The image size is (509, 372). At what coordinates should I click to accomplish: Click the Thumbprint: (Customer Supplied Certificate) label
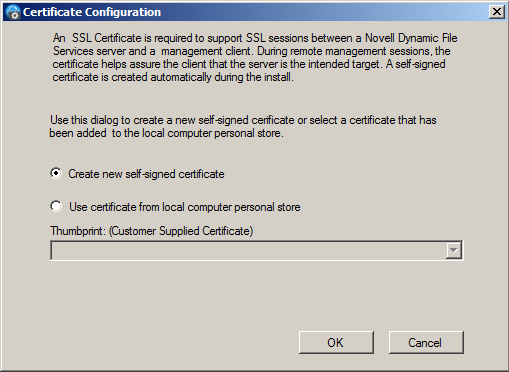coord(152,231)
